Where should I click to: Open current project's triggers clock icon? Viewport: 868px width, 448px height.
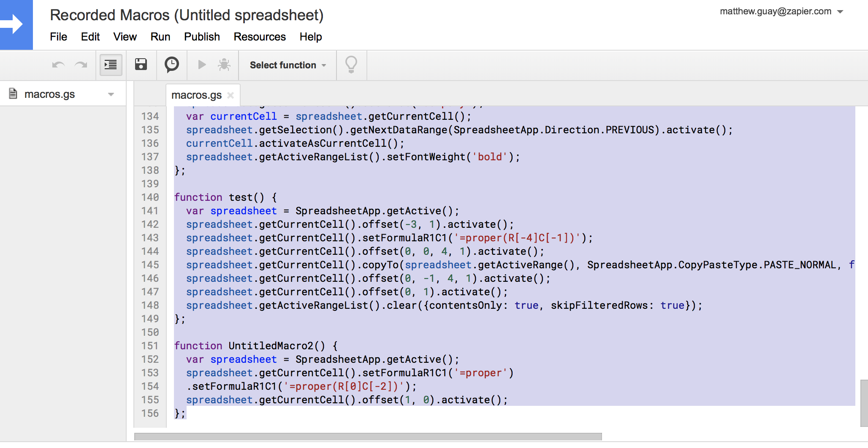[171, 65]
